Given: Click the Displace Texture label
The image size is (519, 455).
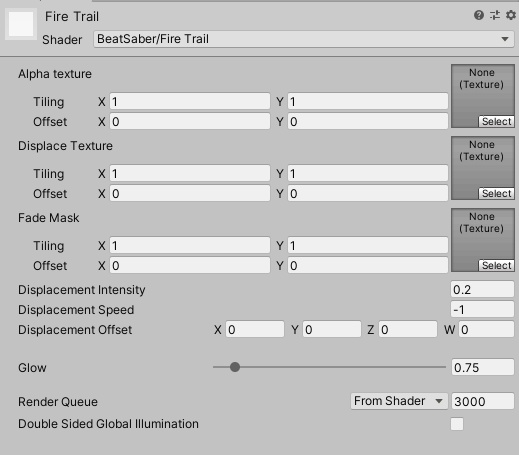Looking at the screenshot, I should (65, 146).
